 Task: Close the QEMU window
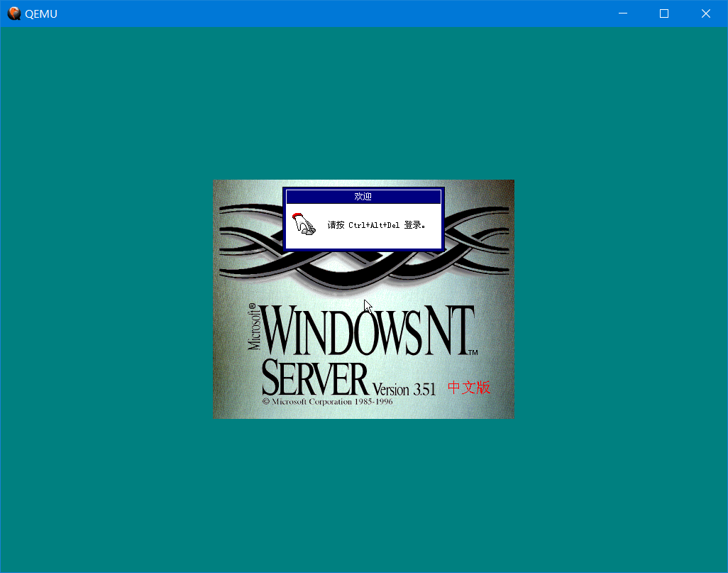pos(706,13)
